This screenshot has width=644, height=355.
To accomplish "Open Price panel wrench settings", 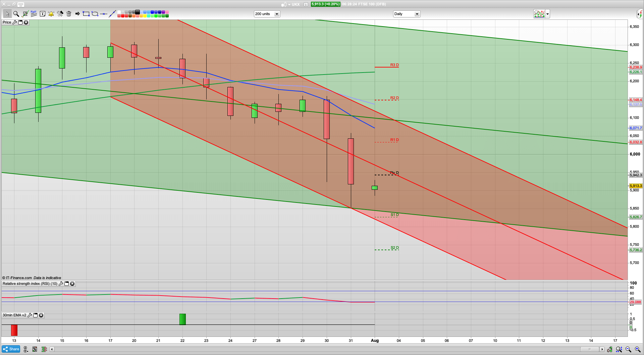I will [x=14, y=22].
